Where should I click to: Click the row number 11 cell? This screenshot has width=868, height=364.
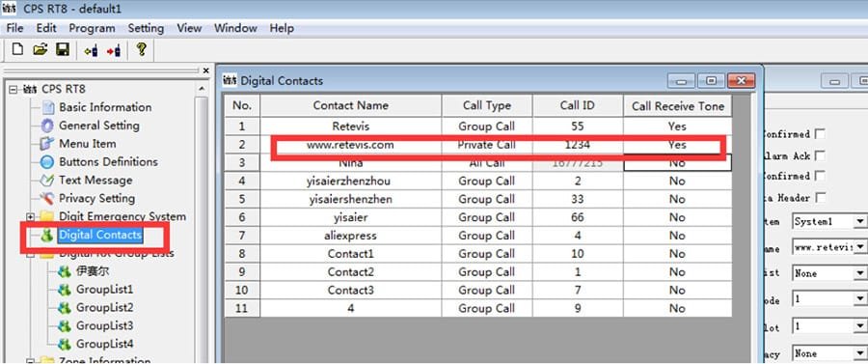click(242, 309)
